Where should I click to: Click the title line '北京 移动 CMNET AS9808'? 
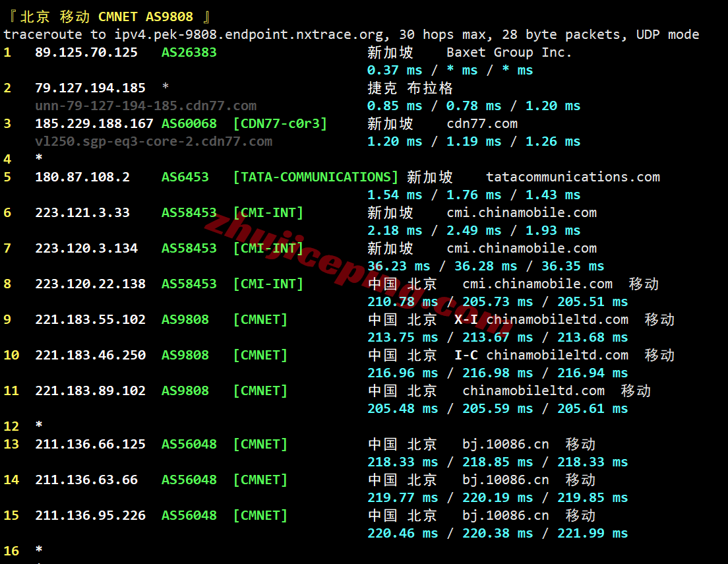106,16
